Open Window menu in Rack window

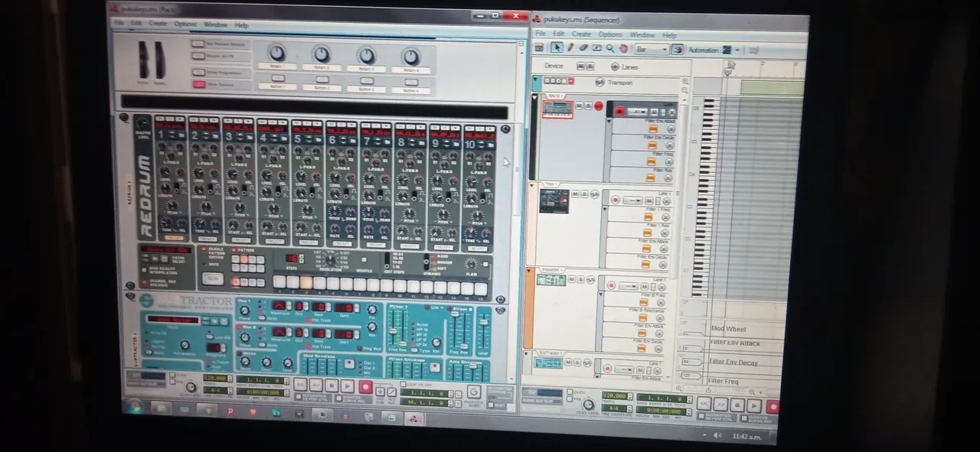pos(215,24)
